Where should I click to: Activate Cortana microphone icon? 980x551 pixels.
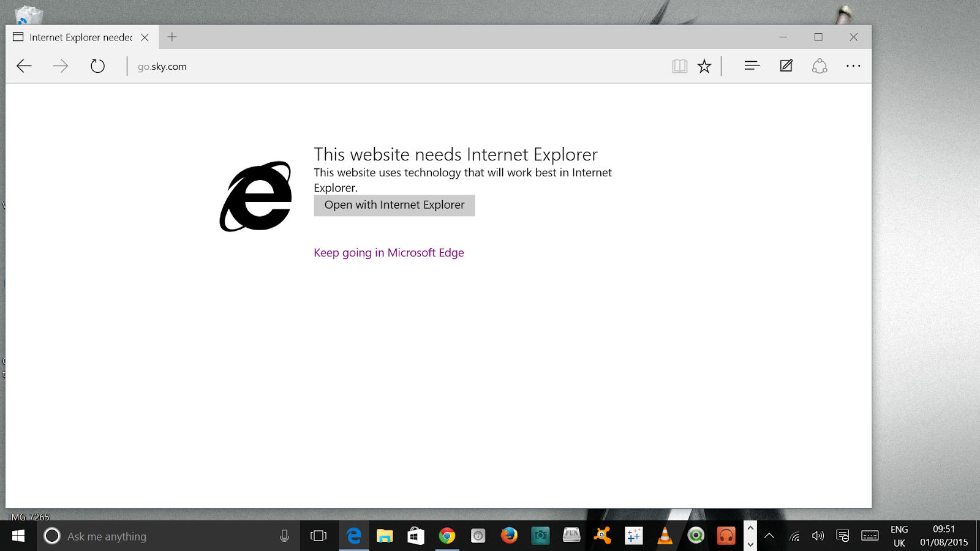[284, 536]
